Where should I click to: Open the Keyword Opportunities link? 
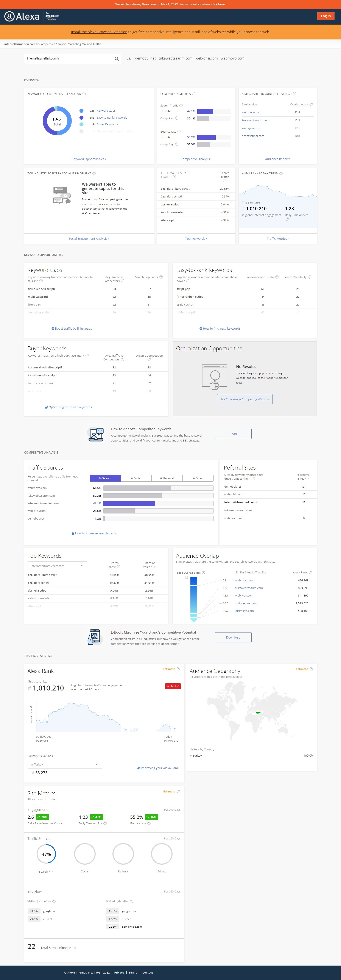pos(89,159)
